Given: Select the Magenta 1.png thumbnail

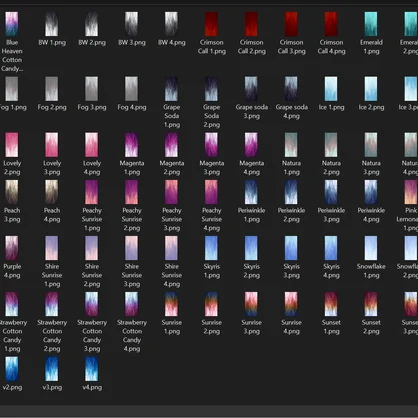Looking at the screenshot, I should pyautogui.click(x=132, y=145).
